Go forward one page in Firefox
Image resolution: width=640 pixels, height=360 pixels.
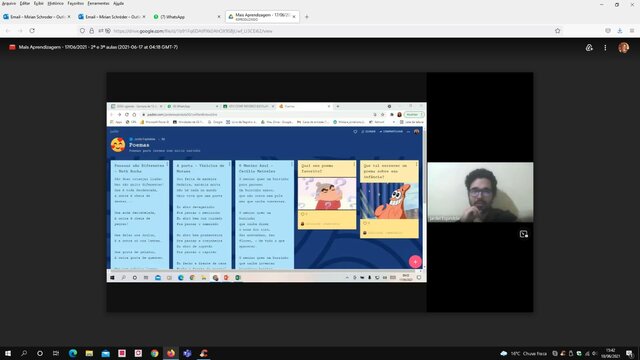[x=20, y=31]
